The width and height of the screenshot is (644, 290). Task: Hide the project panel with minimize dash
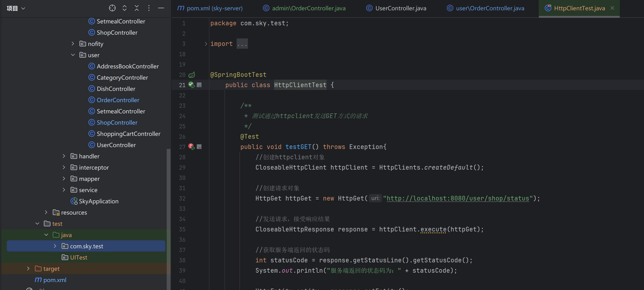[161, 8]
